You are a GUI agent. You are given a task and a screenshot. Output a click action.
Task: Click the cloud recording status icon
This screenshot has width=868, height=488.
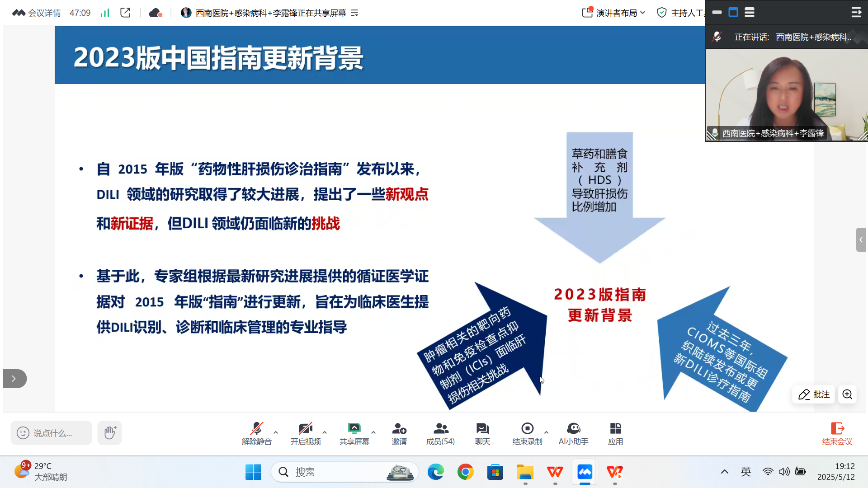coord(155,13)
